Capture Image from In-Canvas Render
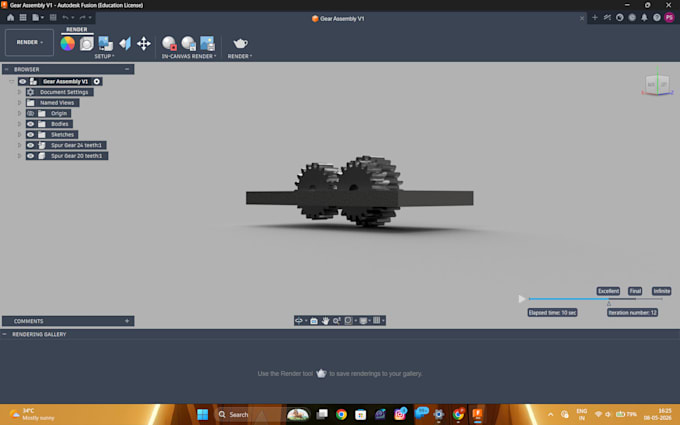Image resolution: width=680 pixels, height=425 pixels. coord(207,43)
